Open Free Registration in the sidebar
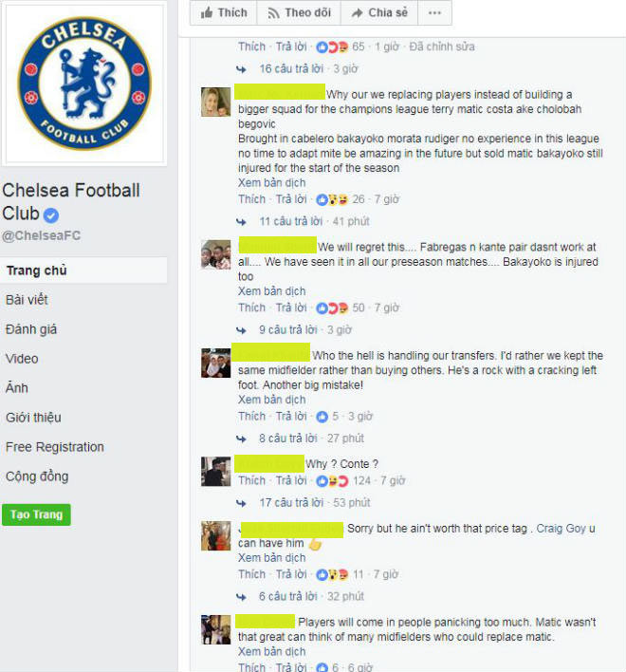626x672 pixels. pos(55,447)
